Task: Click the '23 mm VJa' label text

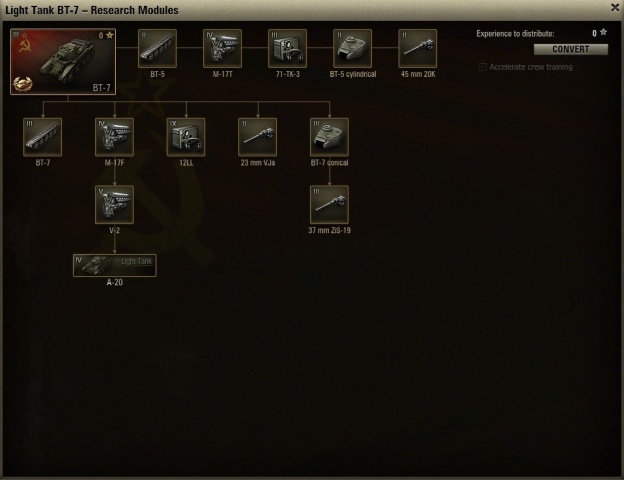Action: 258,163
